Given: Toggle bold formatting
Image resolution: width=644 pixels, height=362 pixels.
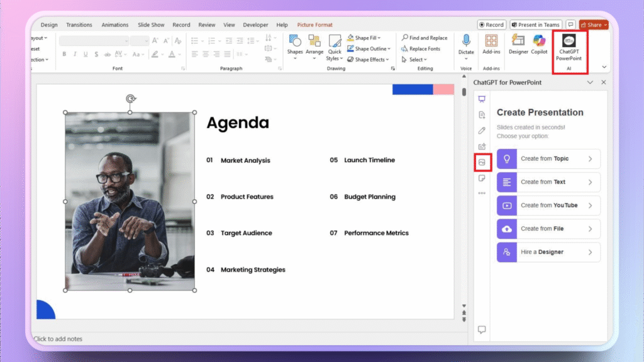Looking at the screenshot, I should click(65, 54).
